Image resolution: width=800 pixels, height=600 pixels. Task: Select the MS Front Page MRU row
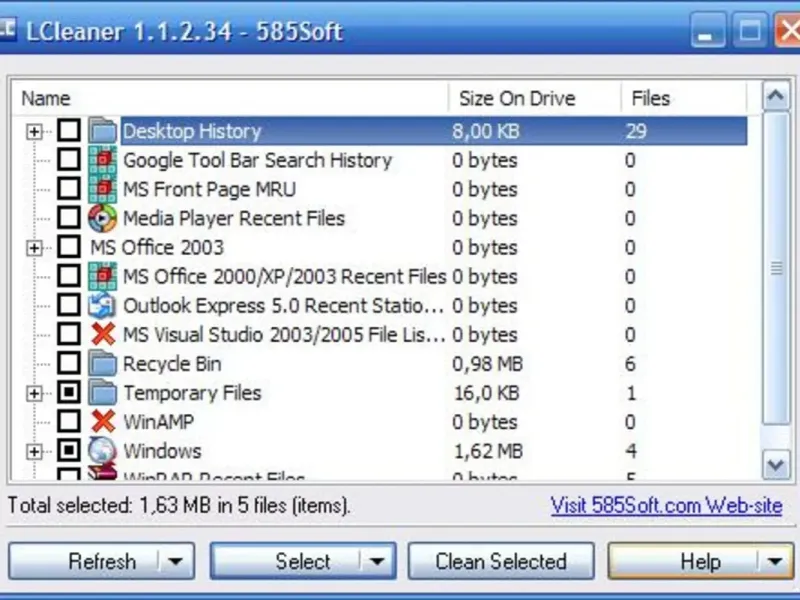[x=209, y=189]
